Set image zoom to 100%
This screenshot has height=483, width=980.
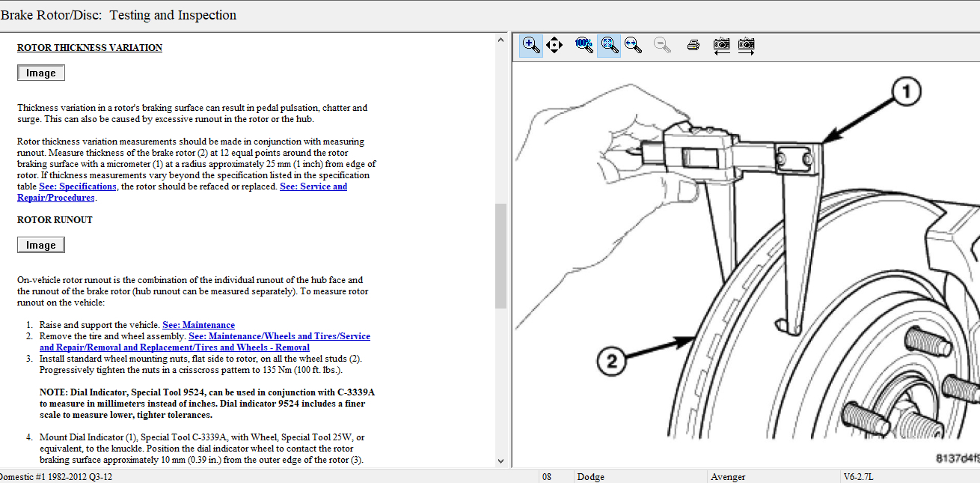(x=584, y=46)
